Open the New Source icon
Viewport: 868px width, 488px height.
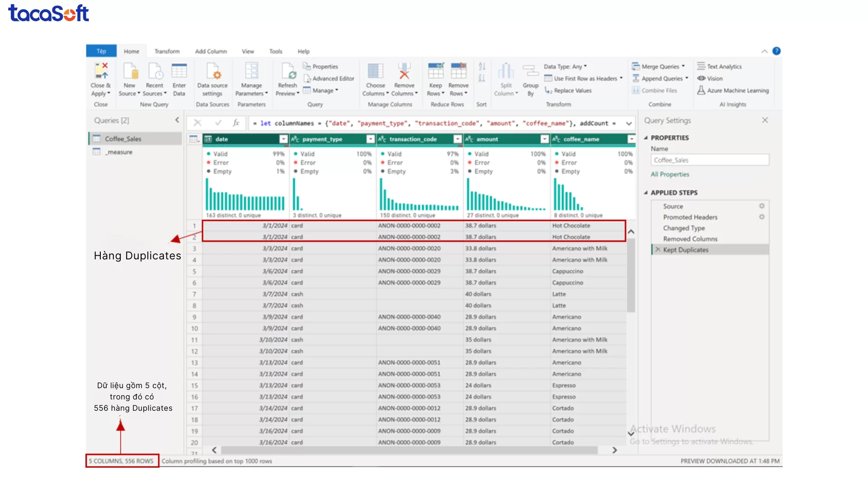[x=130, y=71]
